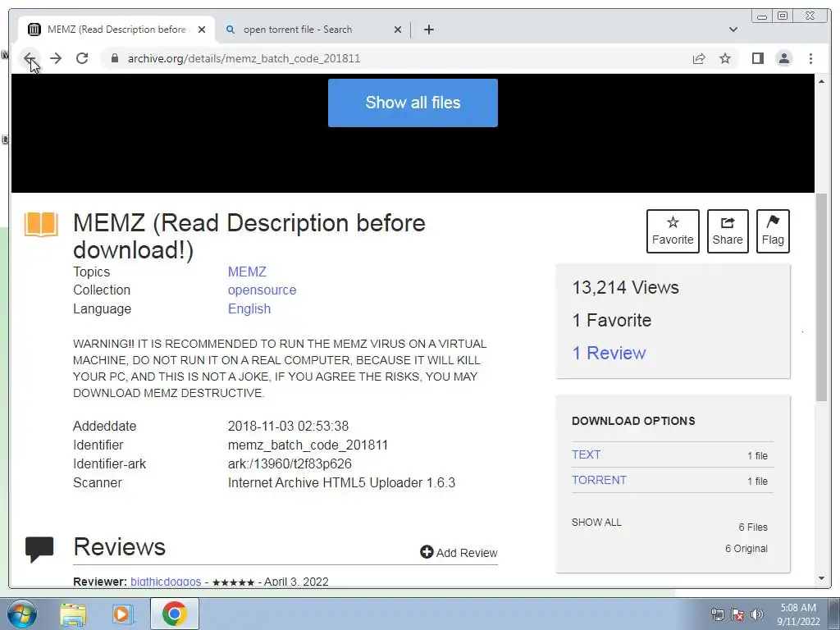Click the '1 Favorite' text
The width and height of the screenshot is (840, 630).
[x=612, y=321]
